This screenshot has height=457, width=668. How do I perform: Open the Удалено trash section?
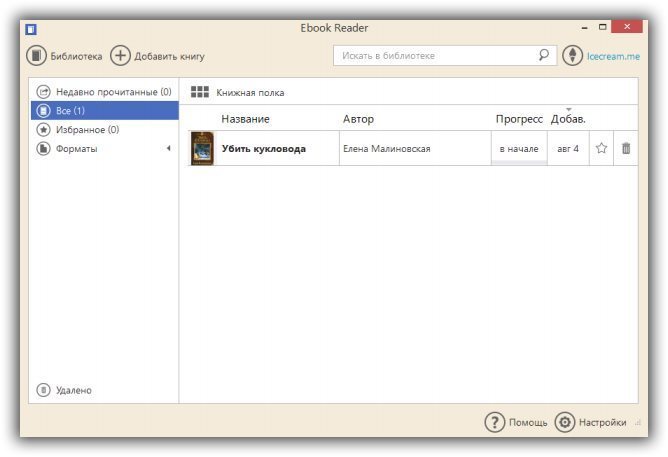pyautogui.click(x=74, y=390)
